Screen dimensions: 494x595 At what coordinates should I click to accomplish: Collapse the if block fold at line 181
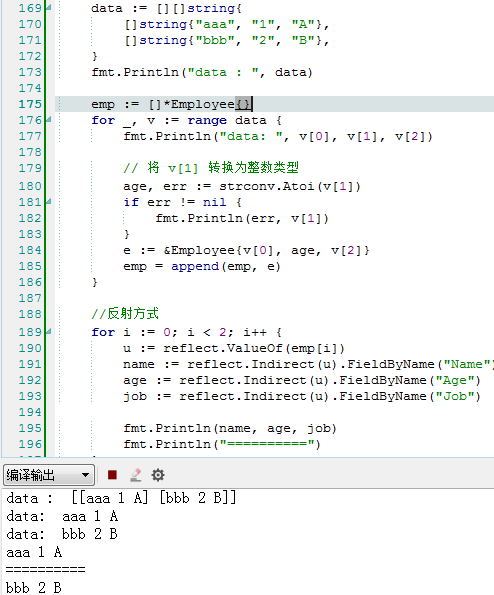[x=49, y=201]
